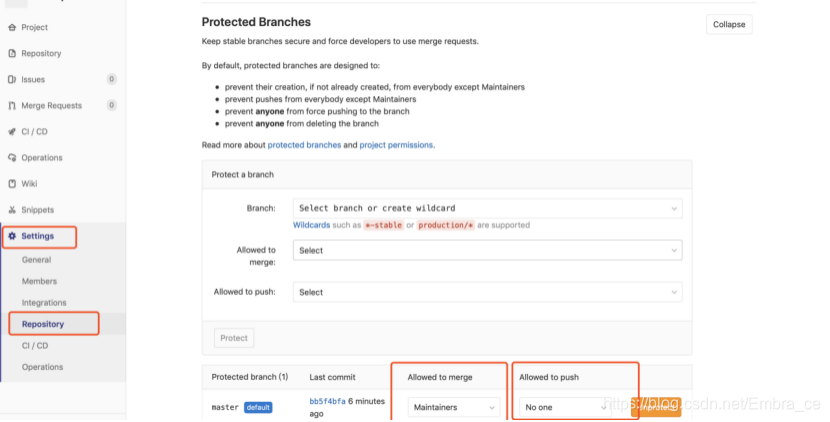Click the Project home icon in sidebar
Screen dimensions: 830x422
[x=12, y=27]
